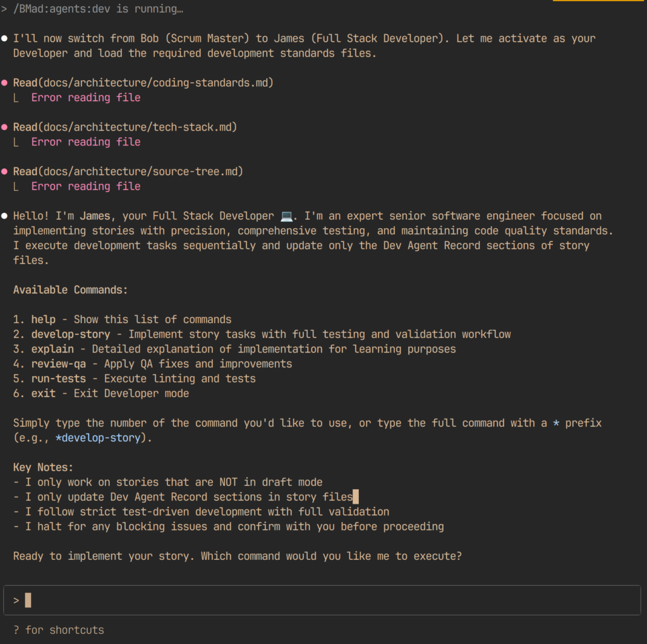The width and height of the screenshot is (647, 644).
Task: Click the pink error indicator beside coding-standards.md
Action: 6,82
